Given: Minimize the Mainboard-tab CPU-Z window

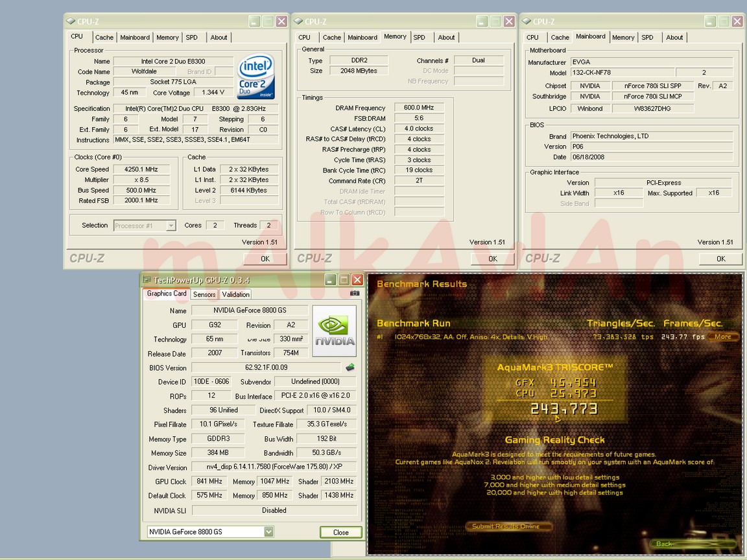Looking at the screenshot, I should point(710,21).
